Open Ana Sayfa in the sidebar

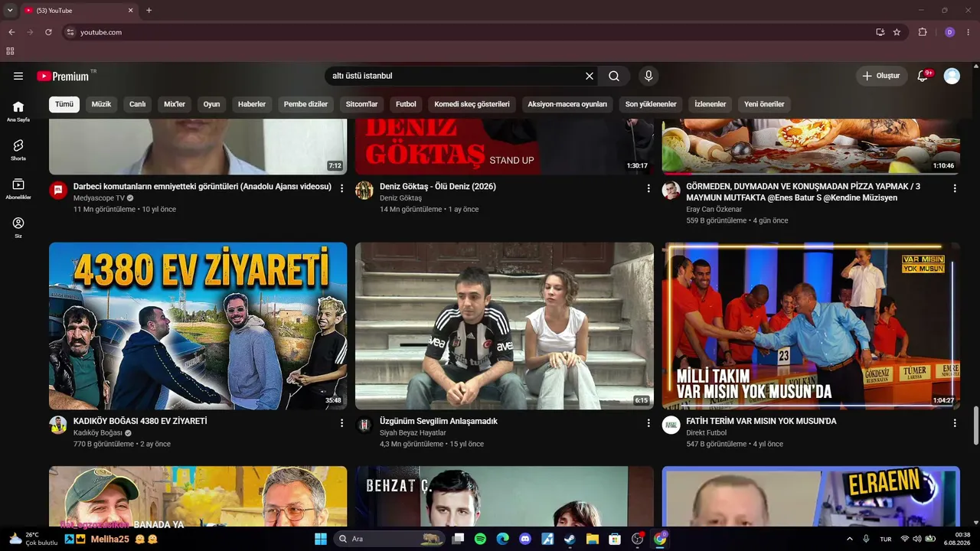coord(18,111)
